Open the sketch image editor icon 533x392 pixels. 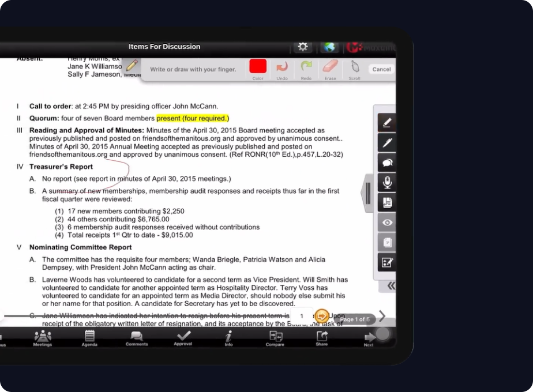pos(386,263)
